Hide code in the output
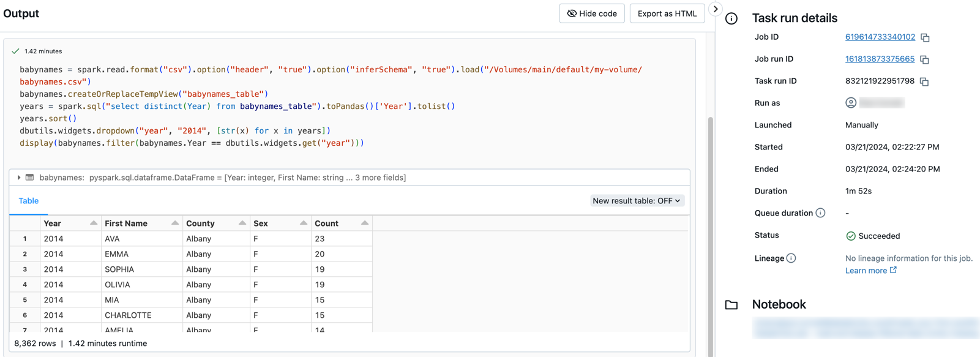This screenshot has width=980, height=357. click(591, 13)
